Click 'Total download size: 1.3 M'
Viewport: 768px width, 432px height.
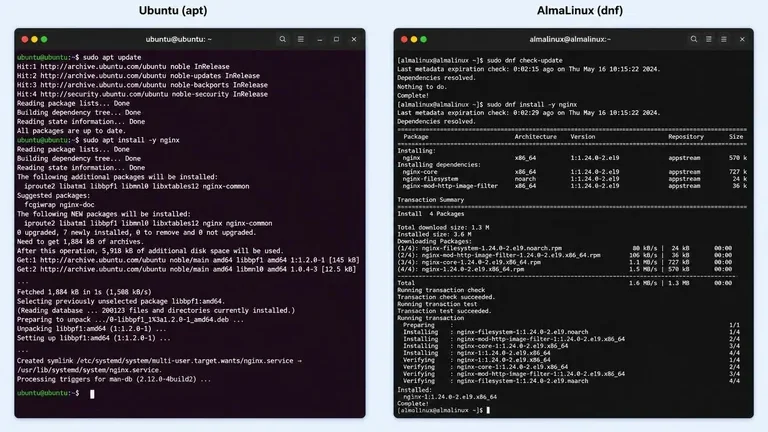click(443, 227)
